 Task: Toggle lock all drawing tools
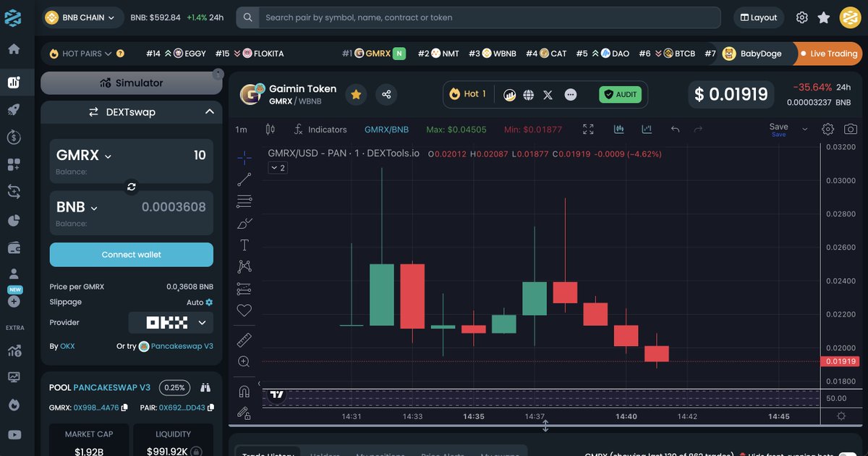tap(244, 414)
